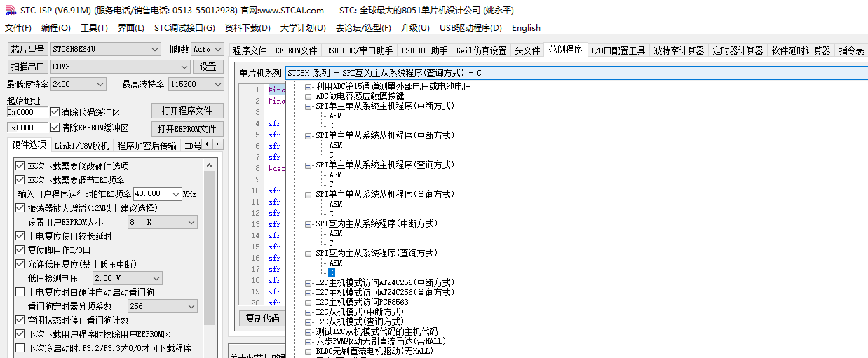Toggle 复位脚用作I/O口 checkbox
The height and width of the screenshot is (358, 868).
(x=20, y=250)
